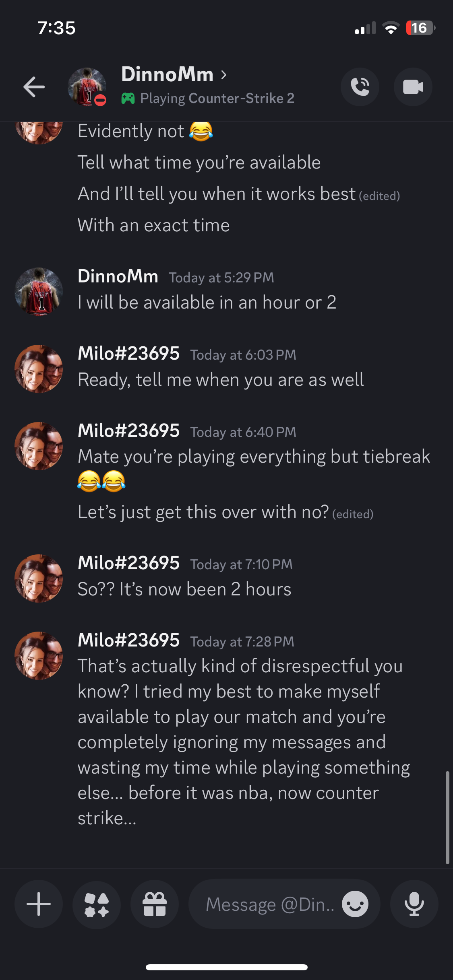Tap DinnoMm avatar beside 5:29 PM message
The image size is (453, 980).
[x=39, y=292]
